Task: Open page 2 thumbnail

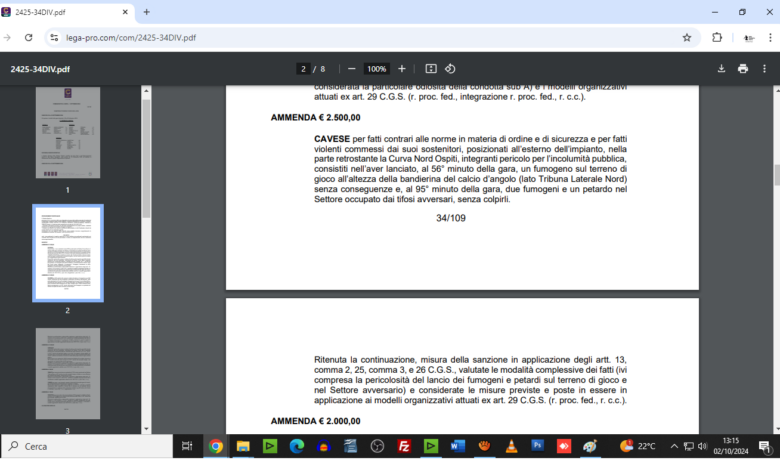Action: click(68, 253)
